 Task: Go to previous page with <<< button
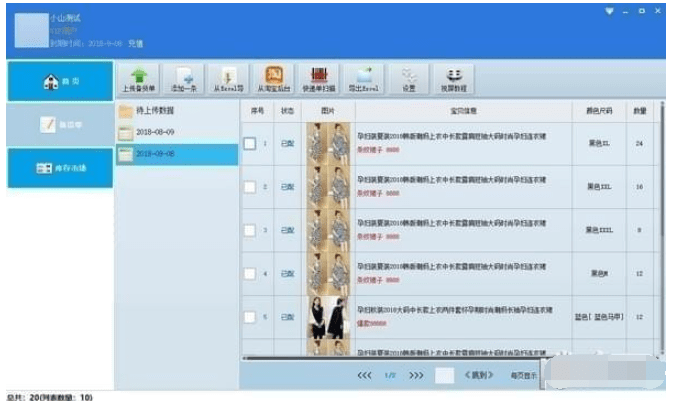coord(364,376)
